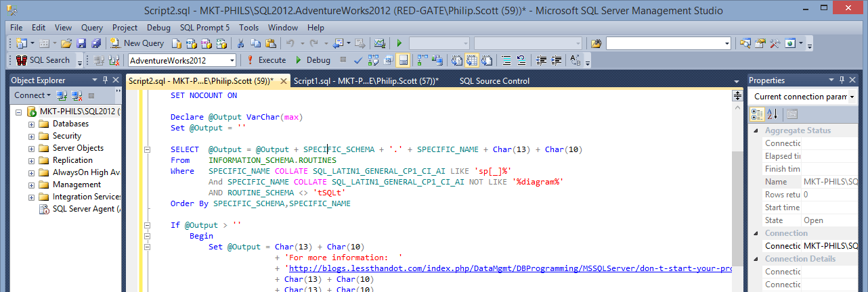Click Specify Values for Template Parameters icon

[576, 60]
